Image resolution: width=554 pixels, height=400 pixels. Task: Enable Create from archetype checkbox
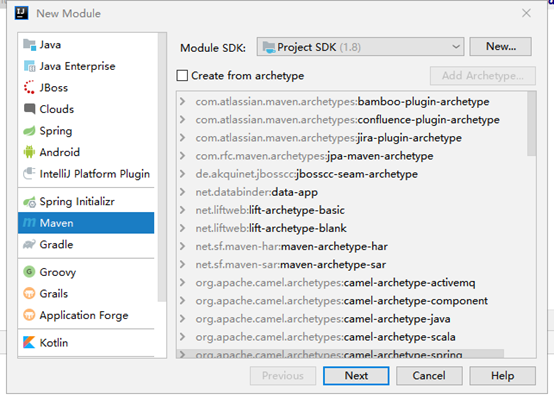tap(182, 76)
